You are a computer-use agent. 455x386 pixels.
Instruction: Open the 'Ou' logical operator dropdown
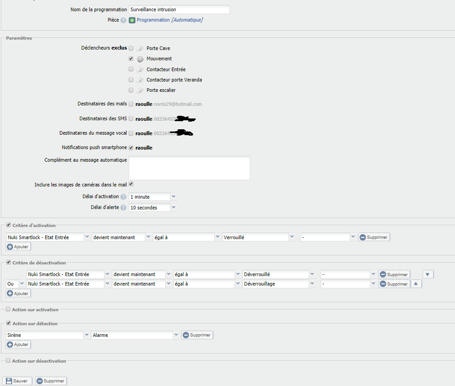pyautogui.click(x=16, y=284)
